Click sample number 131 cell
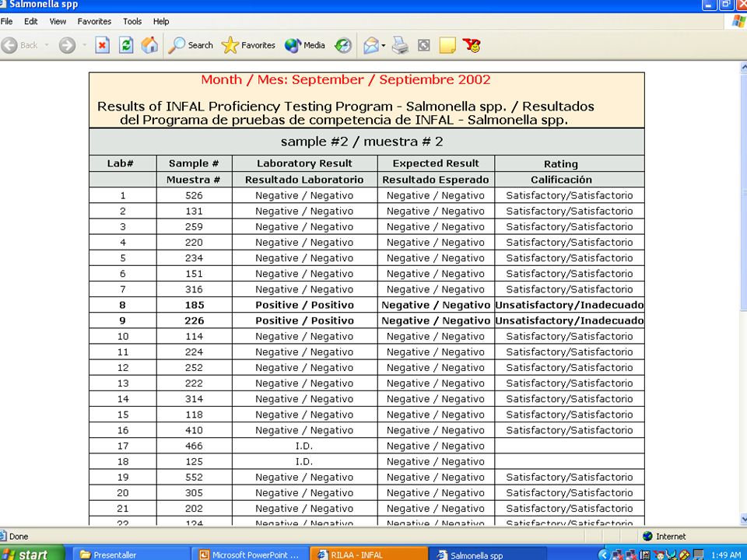Screen dimensions: 747x560 194,211
